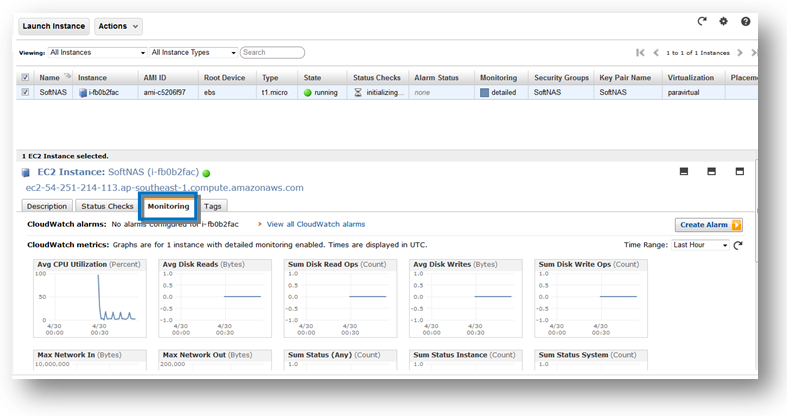This screenshot has height=416, width=787.
Task: Set details pane to half height
Action: [711, 172]
